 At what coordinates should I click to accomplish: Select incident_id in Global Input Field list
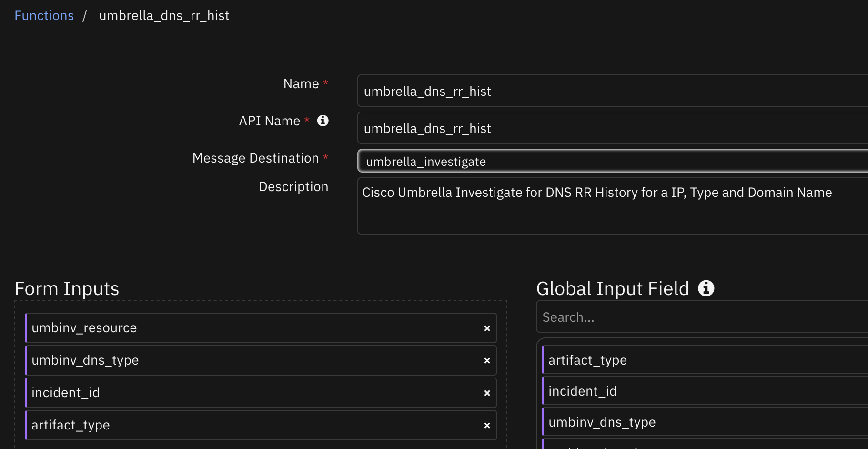tap(705, 391)
